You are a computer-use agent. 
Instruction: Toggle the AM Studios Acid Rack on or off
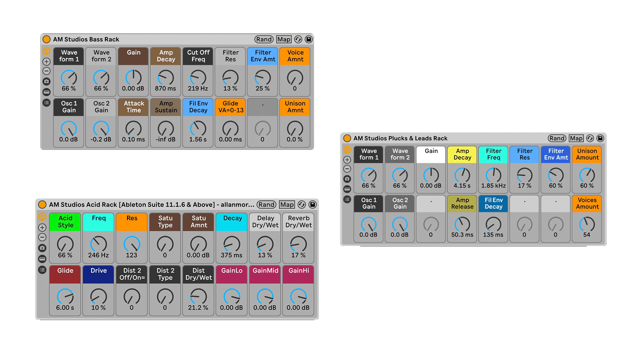coord(42,204)
